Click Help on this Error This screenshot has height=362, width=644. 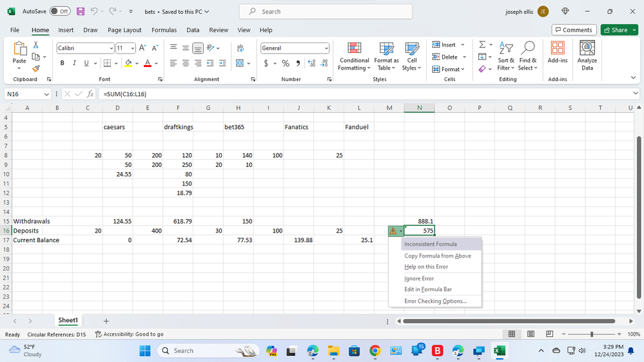pyautogui.click(x=426, y=267)
